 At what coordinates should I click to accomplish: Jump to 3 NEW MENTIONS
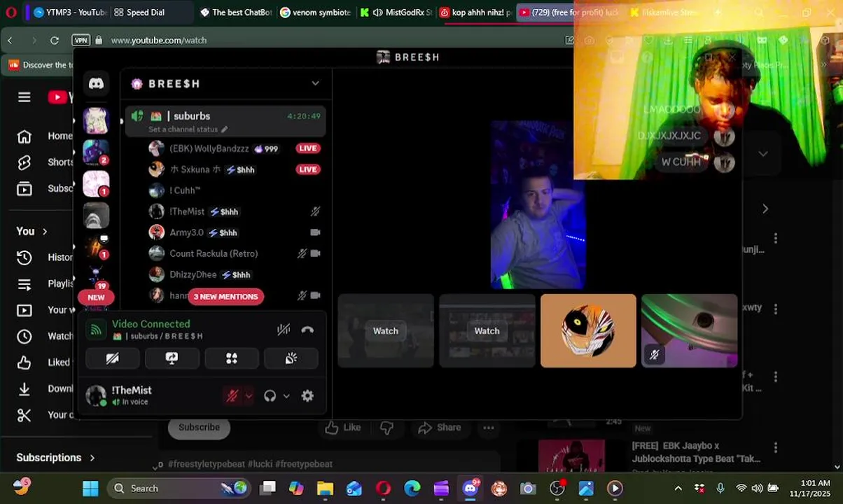pos(225,297)
